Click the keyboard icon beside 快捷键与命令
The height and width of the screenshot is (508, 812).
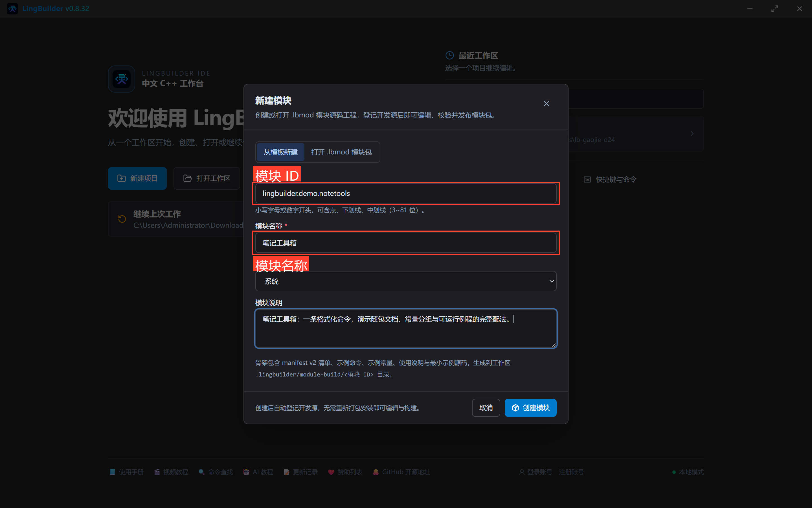click(587, 180)
